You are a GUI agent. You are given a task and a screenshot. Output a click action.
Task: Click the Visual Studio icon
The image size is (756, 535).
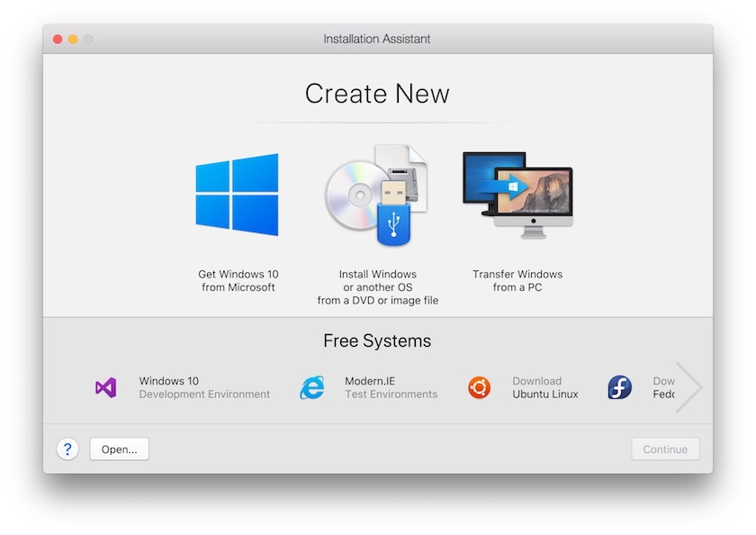105,387
